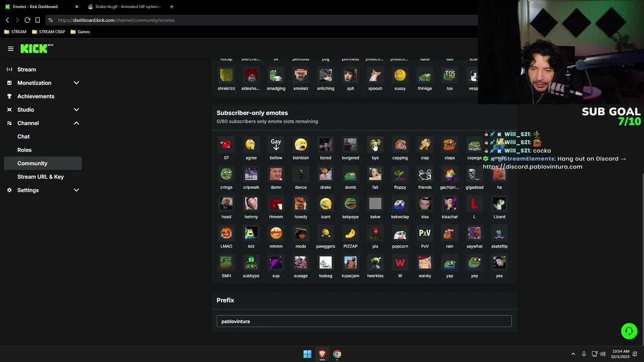Image resolution: width=644 pixels, height=362 pixels.
Task: Select the 'popcorn' emote
Action: (400, 234)
